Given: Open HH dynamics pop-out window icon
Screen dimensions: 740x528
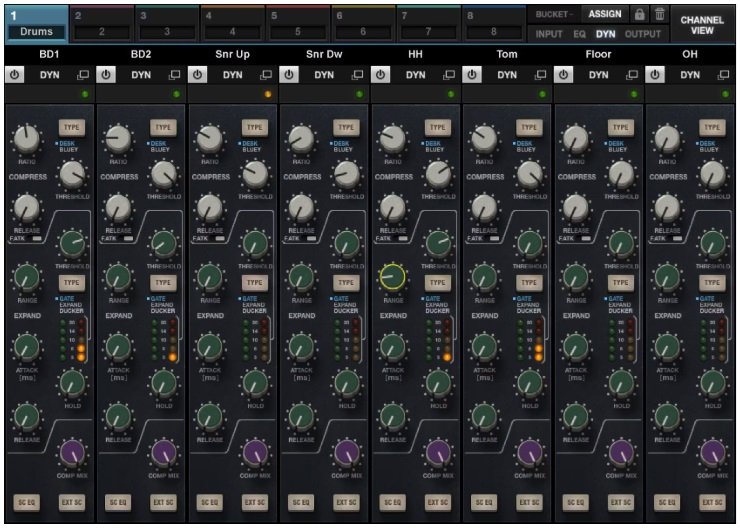Looking at the screenshot, I should click(449, 75).
